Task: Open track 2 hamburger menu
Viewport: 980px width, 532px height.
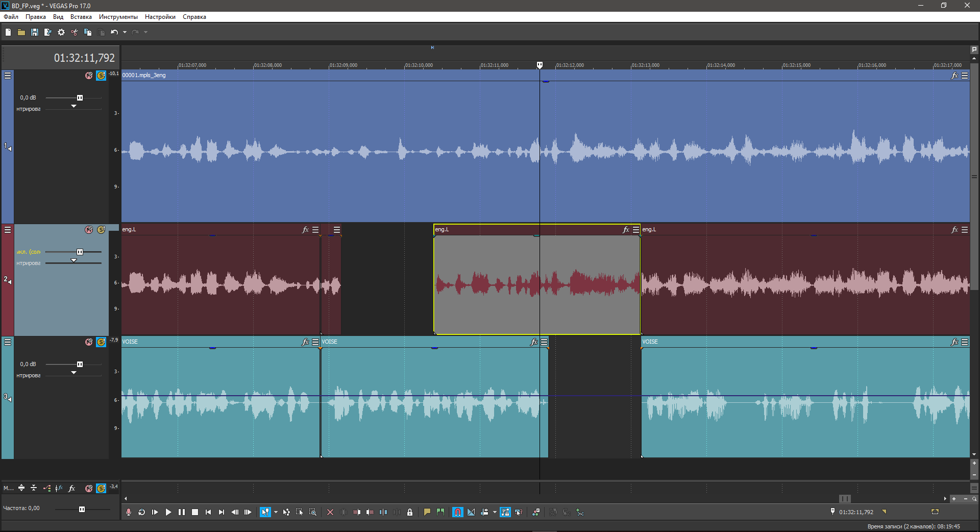Action: point(8,230)
